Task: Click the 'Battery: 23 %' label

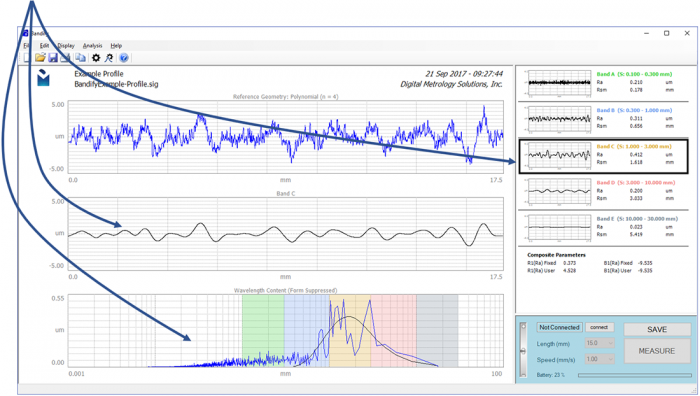Action: [550, 375]
